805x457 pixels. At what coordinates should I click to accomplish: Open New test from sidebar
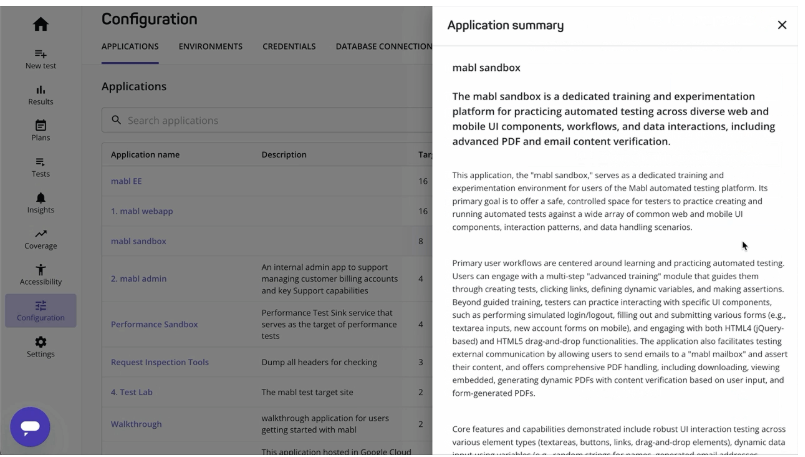click(41, 59)
